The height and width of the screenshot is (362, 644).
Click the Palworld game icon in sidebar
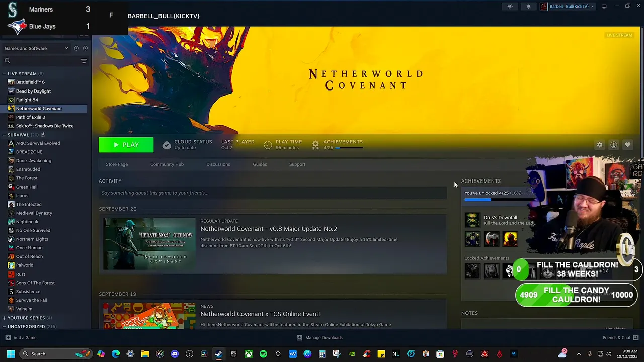pyautogui.click(x=11, y=265)
